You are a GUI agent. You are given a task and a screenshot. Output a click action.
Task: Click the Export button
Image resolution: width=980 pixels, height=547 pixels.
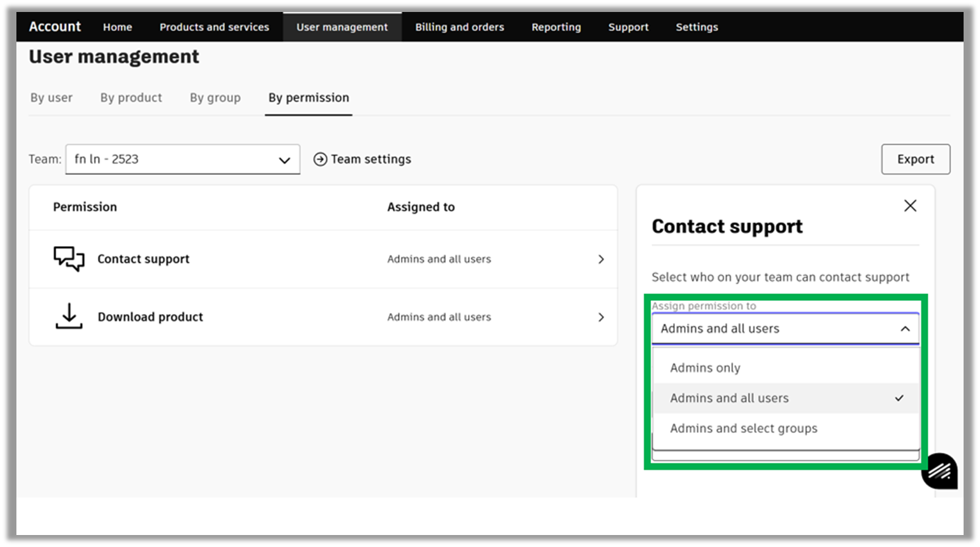click(915, 159)
